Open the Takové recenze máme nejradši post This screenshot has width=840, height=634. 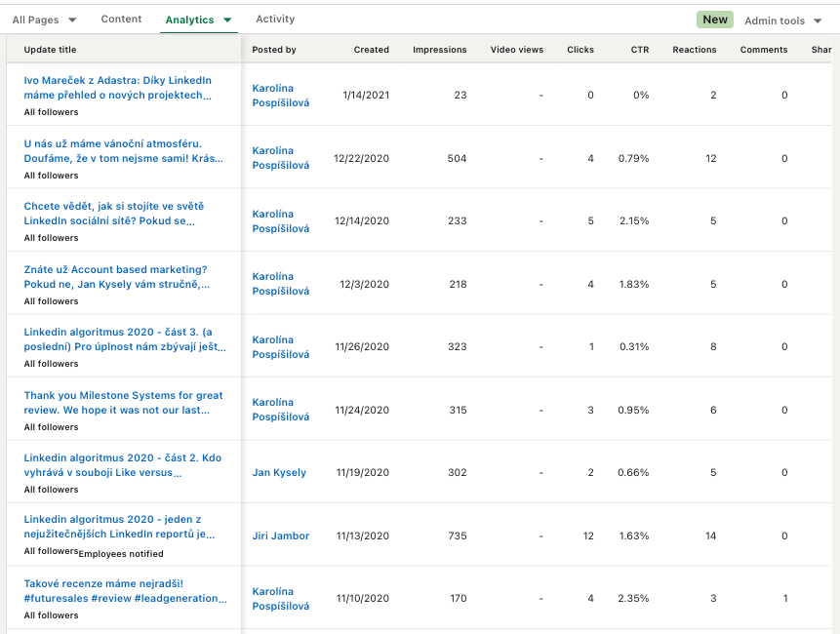pyautogui.click(x=124, y=591)
